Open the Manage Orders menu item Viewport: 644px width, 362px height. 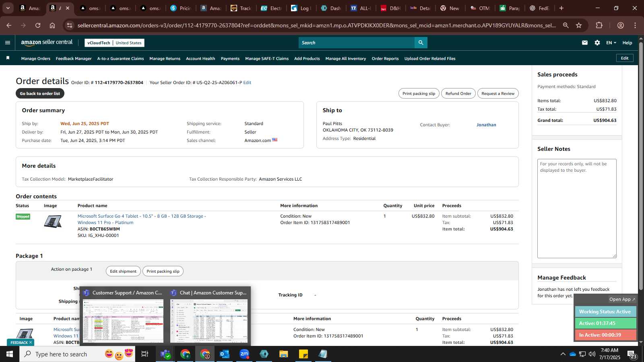coord(36,58)
